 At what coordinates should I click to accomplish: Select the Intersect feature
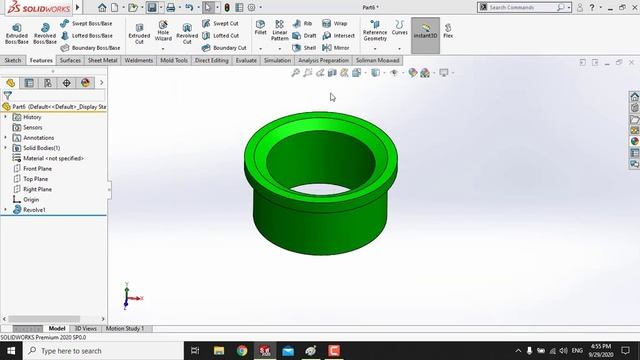tap(338, 36)
